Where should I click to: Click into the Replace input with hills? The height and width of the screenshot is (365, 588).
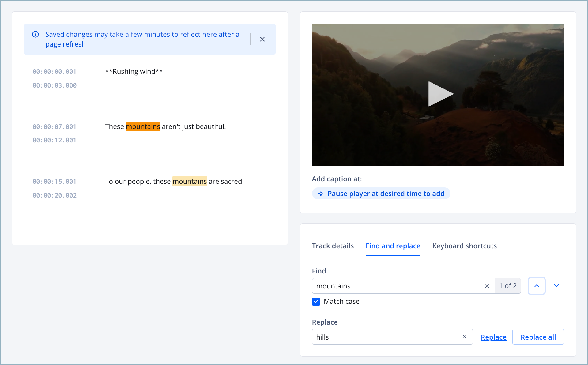click(386, 337)
